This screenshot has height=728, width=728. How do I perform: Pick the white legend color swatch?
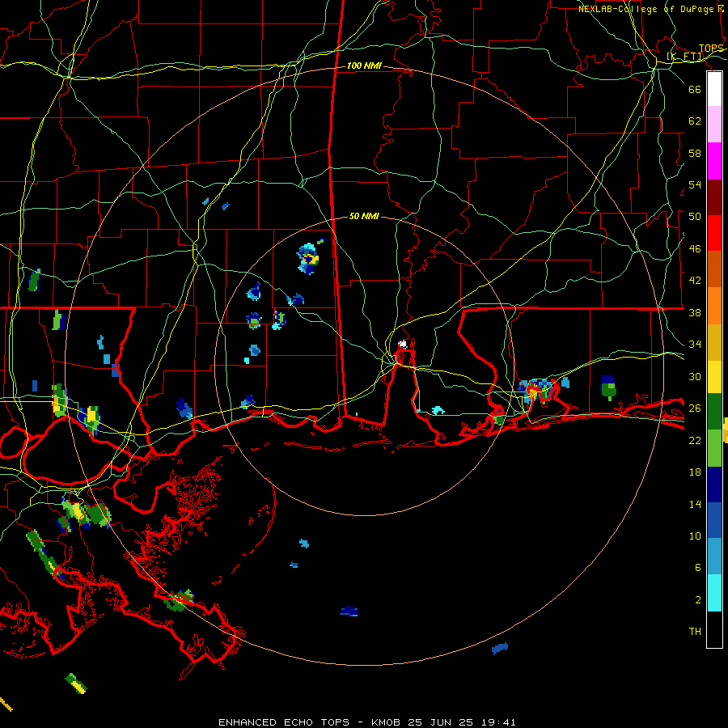[714, 89]
